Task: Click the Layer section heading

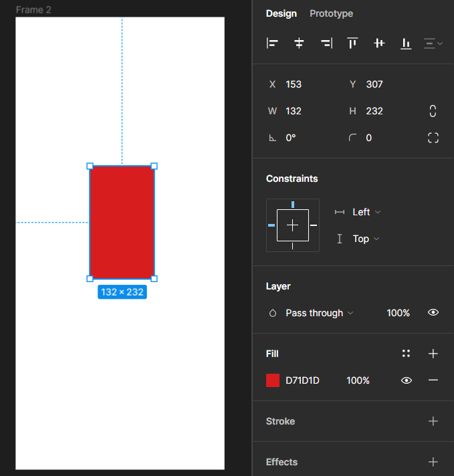Action: coord(278,286)
